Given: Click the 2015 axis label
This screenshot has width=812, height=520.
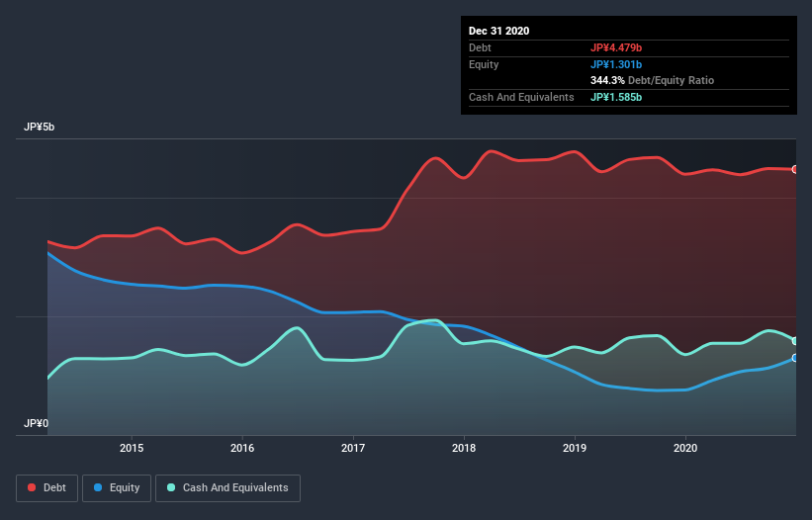Looking at the screenshot, I should 132,448.
